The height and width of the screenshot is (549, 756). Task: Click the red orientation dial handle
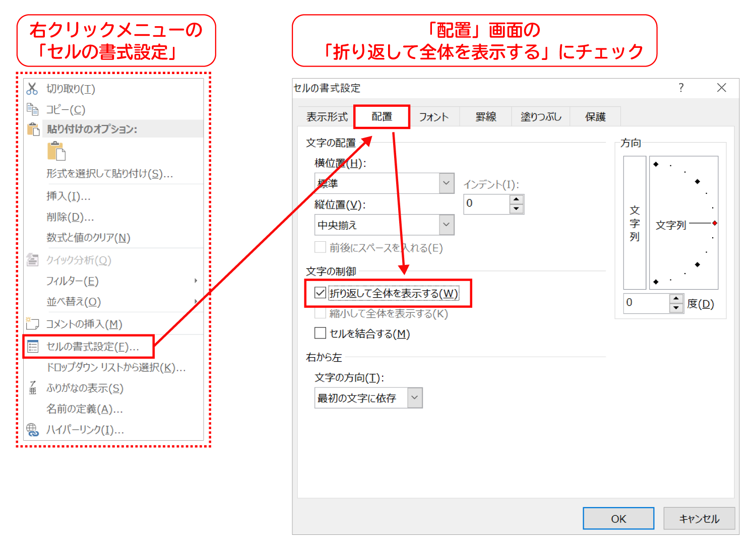(715, 223)
